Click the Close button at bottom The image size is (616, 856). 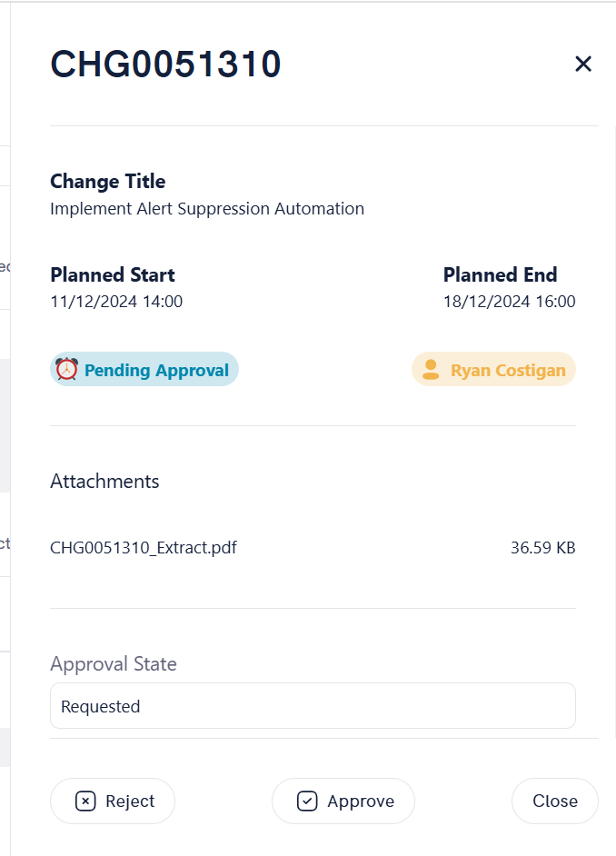(555, 801)
